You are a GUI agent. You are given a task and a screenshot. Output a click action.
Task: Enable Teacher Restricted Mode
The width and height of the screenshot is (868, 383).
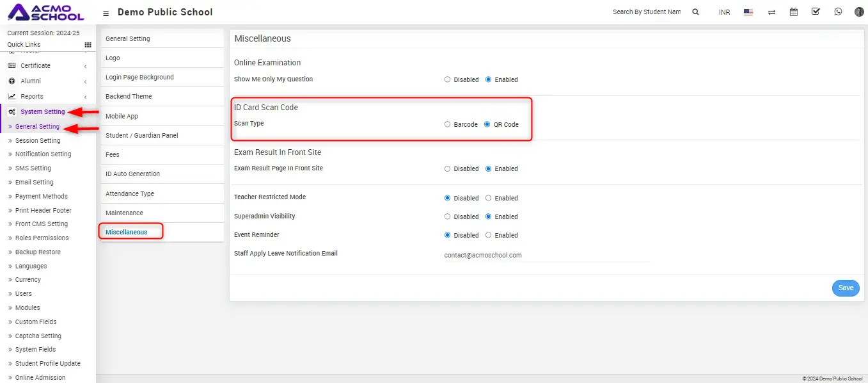tap(489, 198)
